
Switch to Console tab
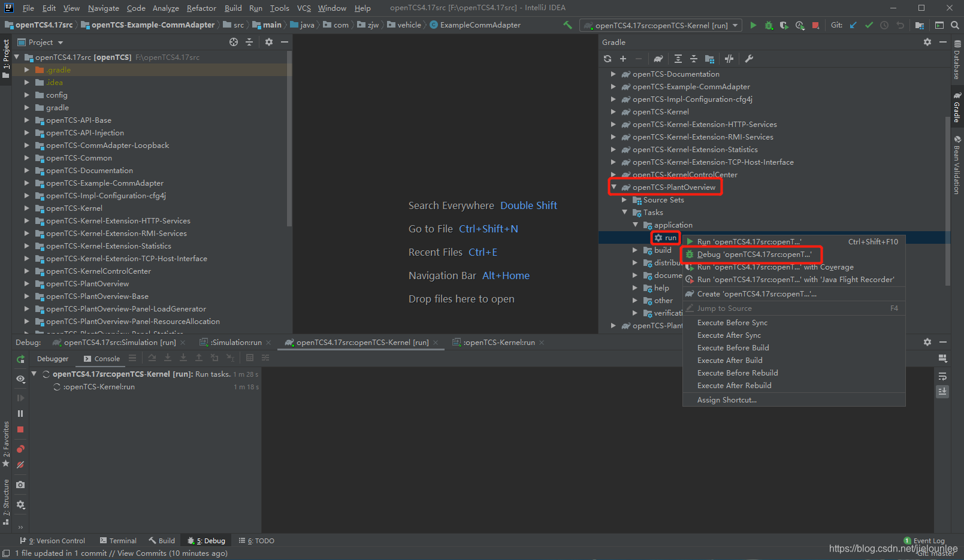pos(102,359)
